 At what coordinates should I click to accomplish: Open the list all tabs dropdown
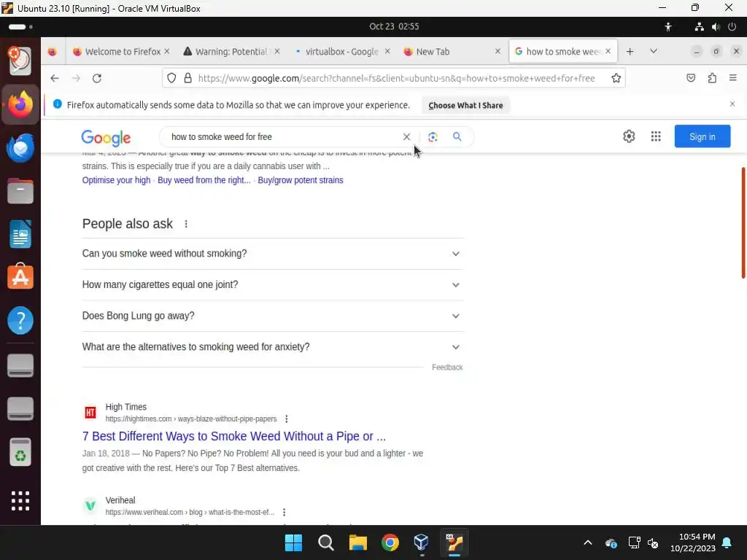[654, 52]
